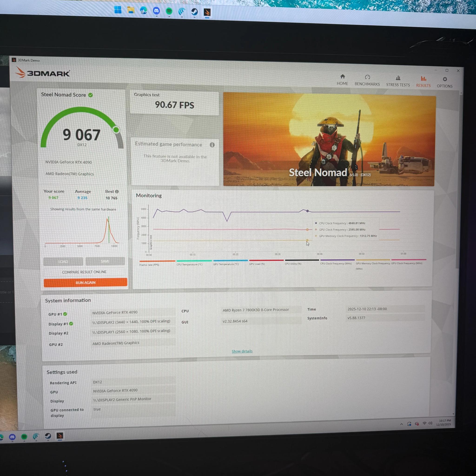The image size is (476, 476).
Task: Click the 9 067 score in the gauge
Action: (82, 135)
